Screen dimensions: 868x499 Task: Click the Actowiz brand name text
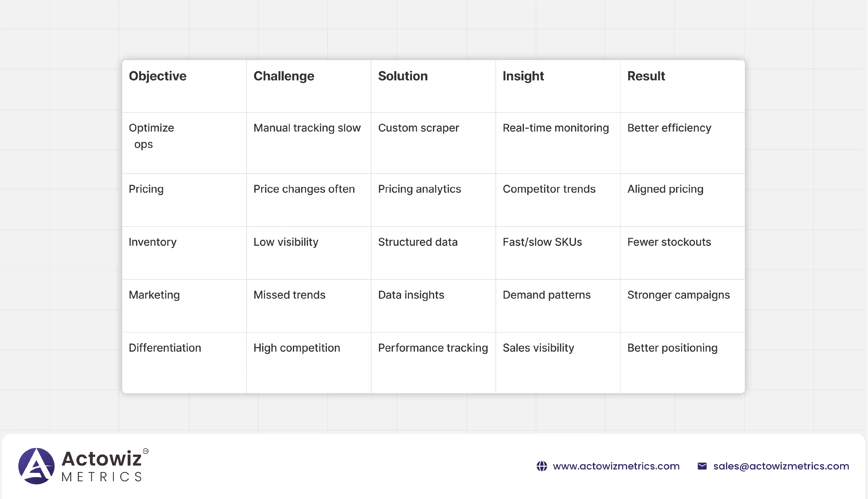click(x=101, y=459)
